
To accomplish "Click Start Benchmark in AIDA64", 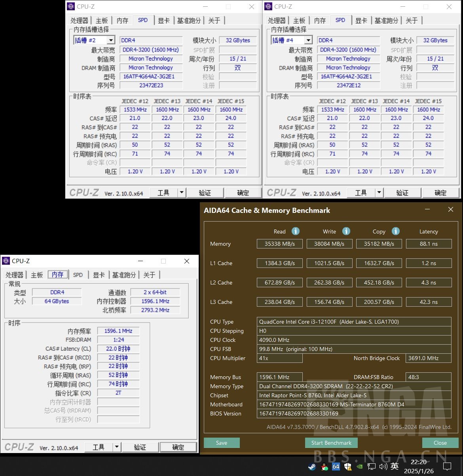I will point(331,442).
